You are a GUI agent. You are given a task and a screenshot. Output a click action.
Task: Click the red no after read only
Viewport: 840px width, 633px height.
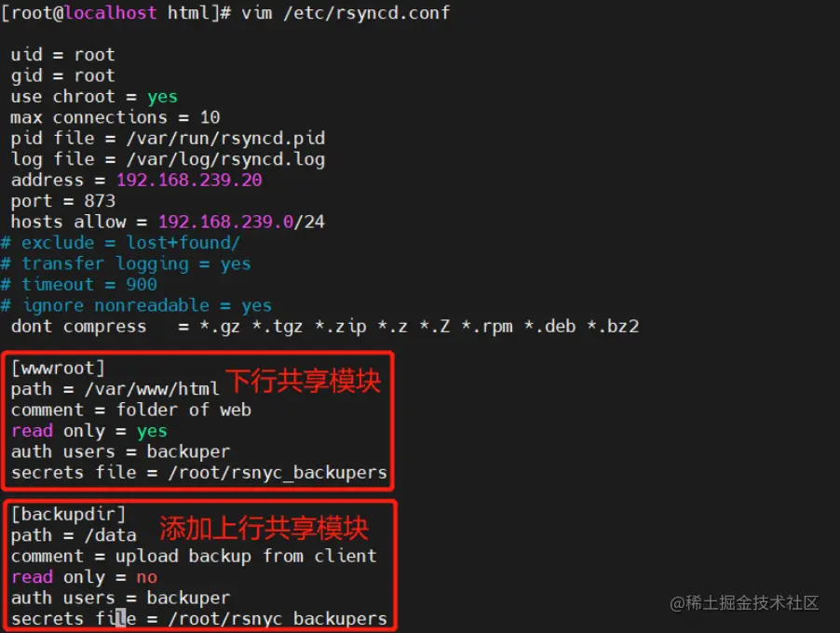[x=147, y=577]
